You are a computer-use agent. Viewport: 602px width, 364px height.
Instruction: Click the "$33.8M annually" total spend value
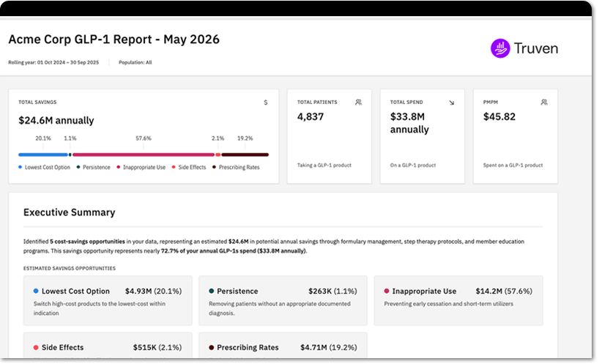409,123
